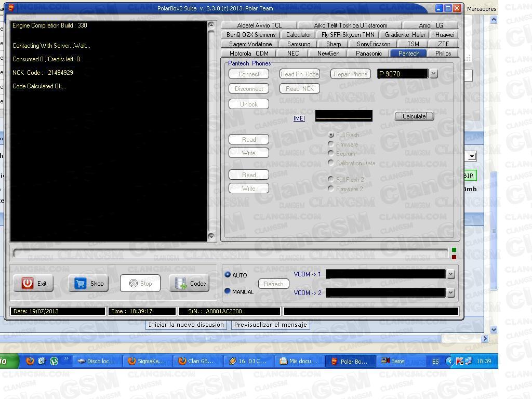Switch to Disco local taskbar window

96,362
